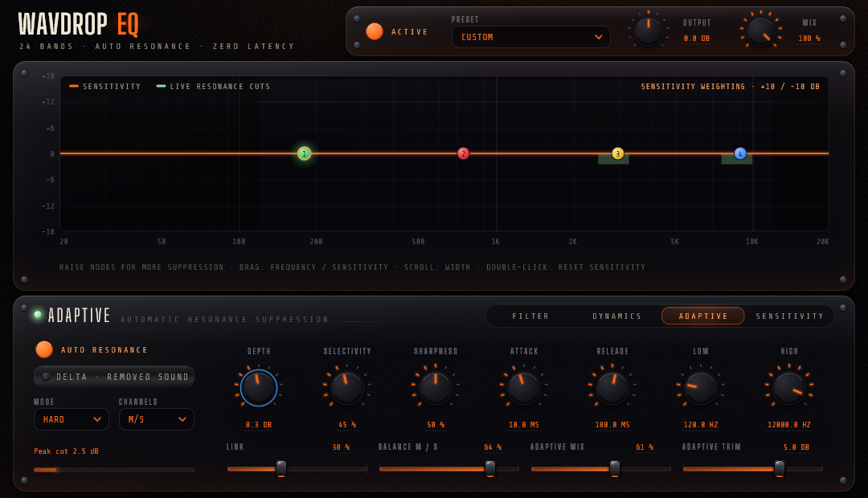Click the LIVE RESONANCE CUTS legend label

click(x=219, y=86)
